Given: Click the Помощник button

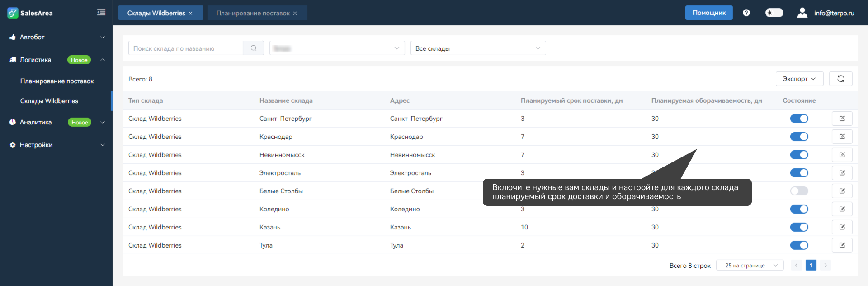Looking at the screenshot, I should point(709,13).
